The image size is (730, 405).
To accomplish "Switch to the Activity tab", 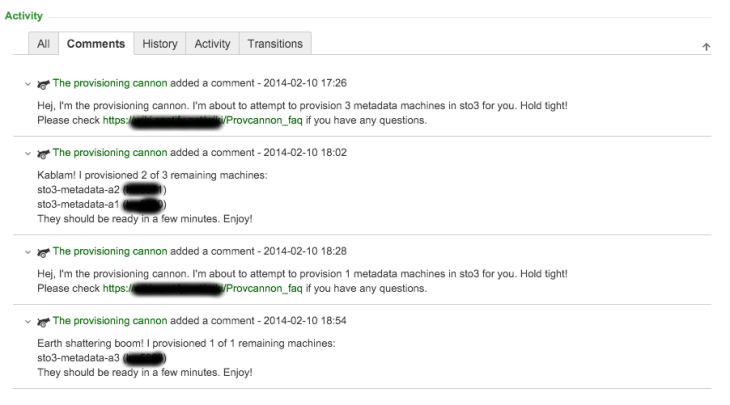I will coord(212,44).
